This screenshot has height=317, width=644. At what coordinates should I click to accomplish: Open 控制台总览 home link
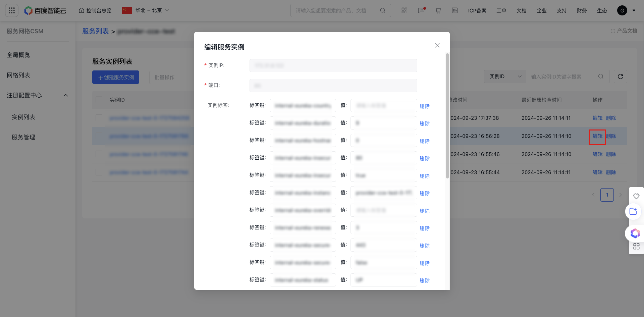[95, 10]
